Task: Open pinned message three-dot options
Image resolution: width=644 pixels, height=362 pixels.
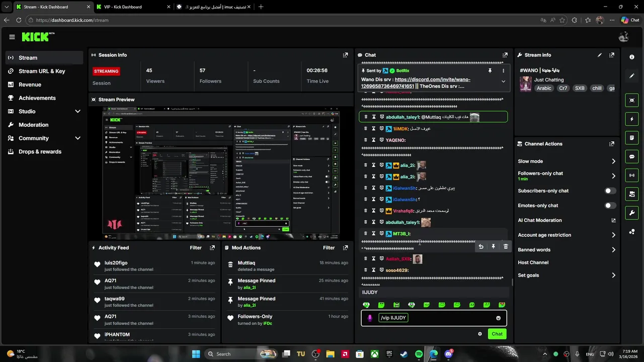Action: 503,71
